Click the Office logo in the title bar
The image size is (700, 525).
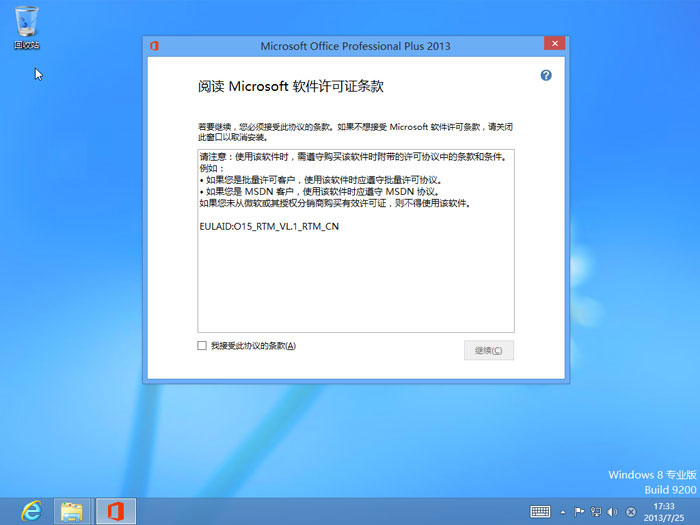(155, 45)
